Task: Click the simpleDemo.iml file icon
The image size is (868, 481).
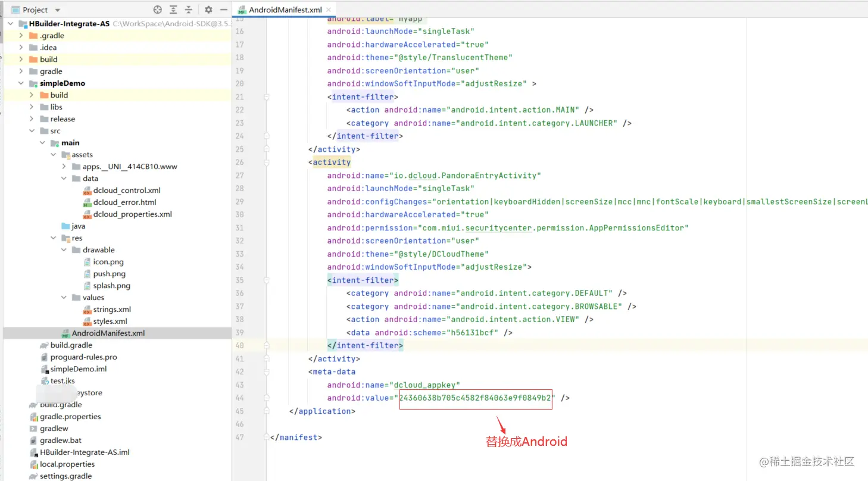Action: coord(44,369)
